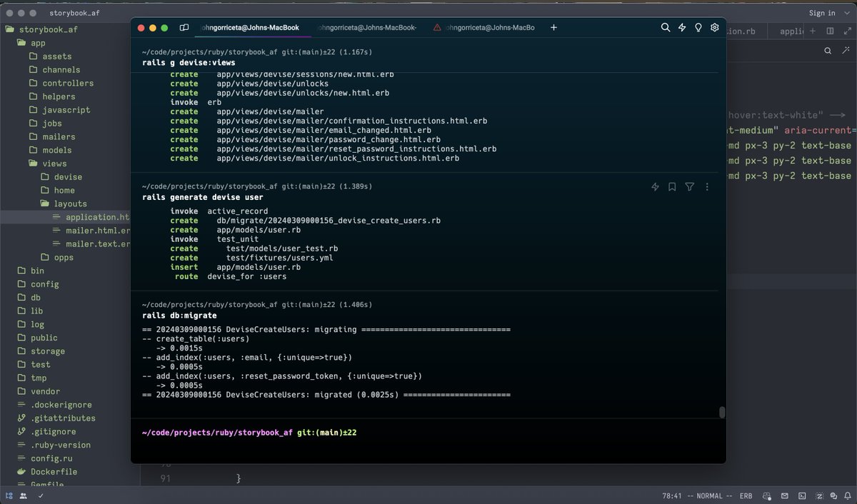Click the book icon beside terminal traffic lights
The width and height of the screenshot is (857, 504).
click(x=184, y=28)
